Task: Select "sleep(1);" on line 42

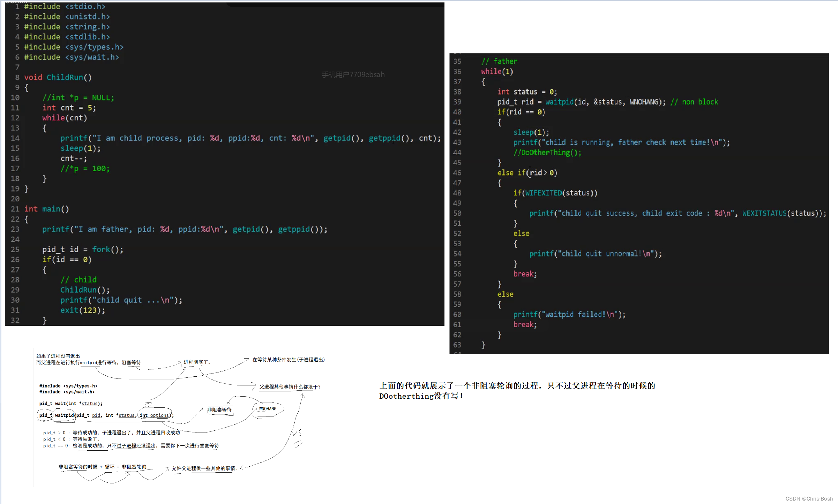Action: (x=531, y=132)
